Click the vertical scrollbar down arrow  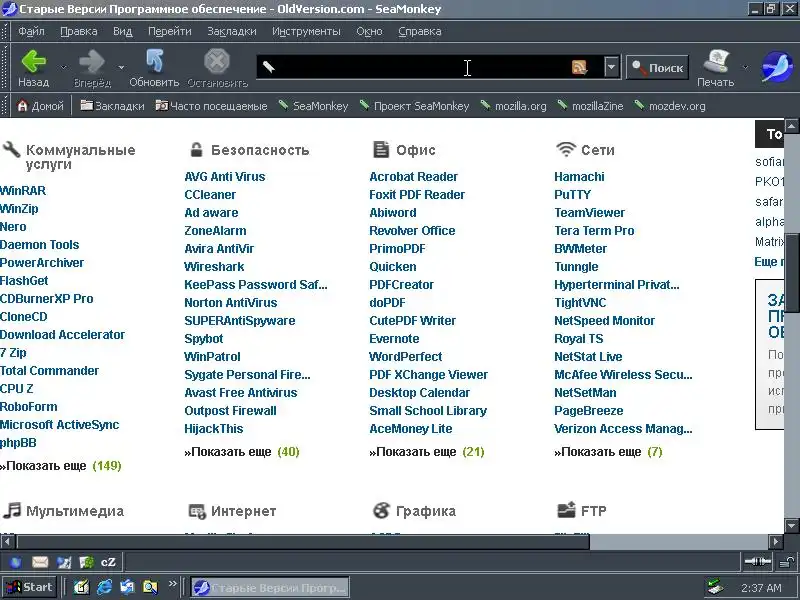click(x=792, y=526)
